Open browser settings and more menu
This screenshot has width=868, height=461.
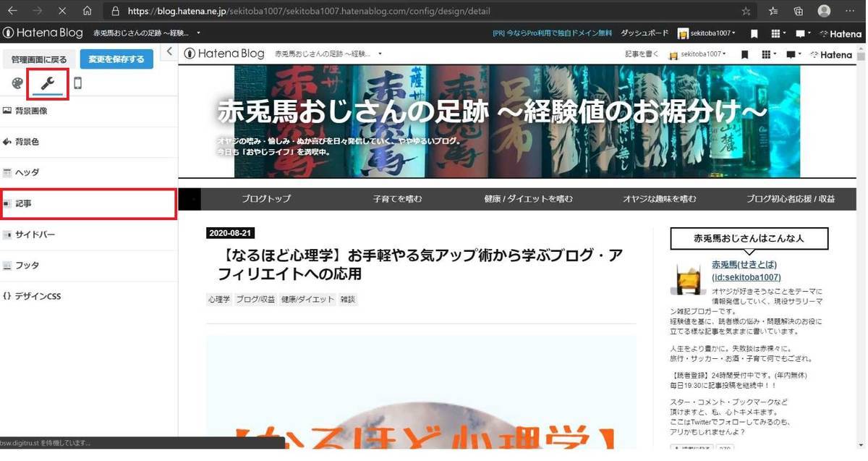pyautogui.click(x=851, y=11)
